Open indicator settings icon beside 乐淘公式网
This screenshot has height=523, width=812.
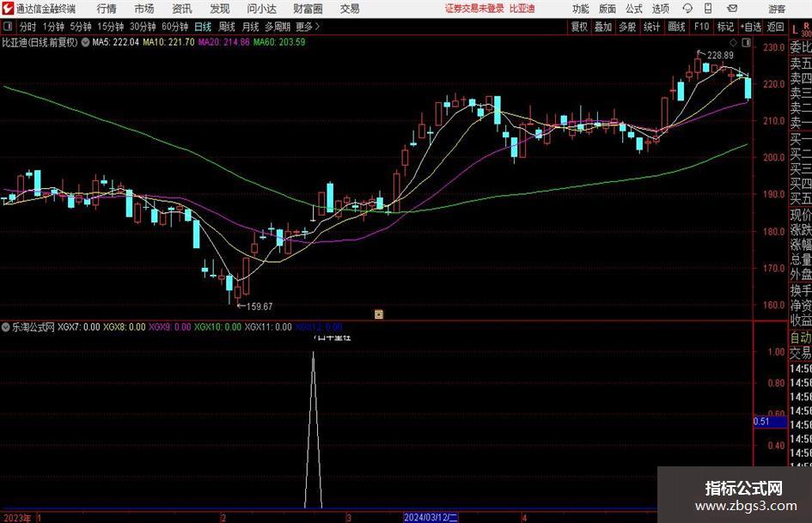(6, 327)
